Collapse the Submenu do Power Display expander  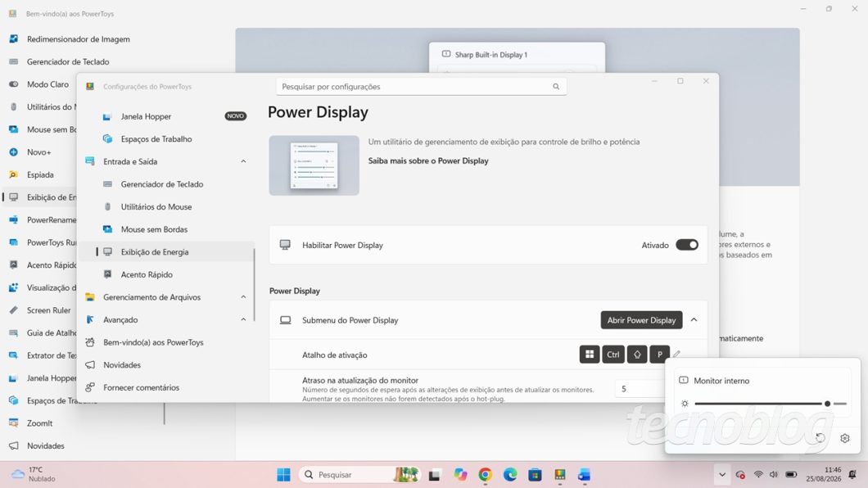pos(694,320)
